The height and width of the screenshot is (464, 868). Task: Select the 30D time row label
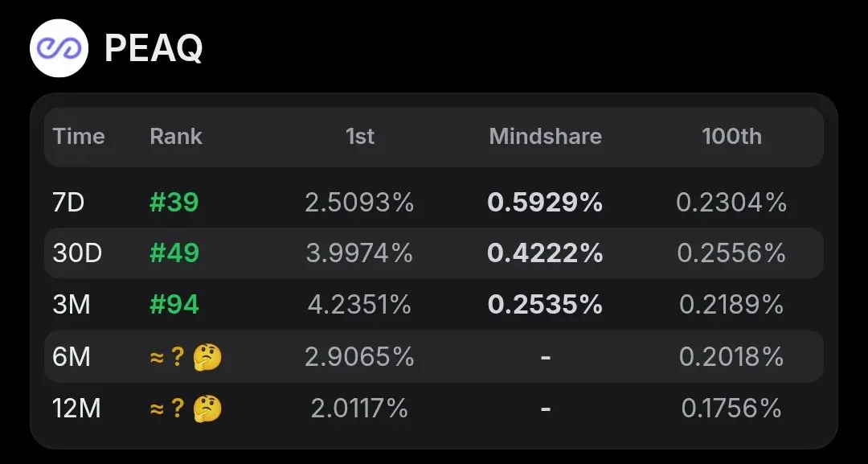(x=77, y=253)
